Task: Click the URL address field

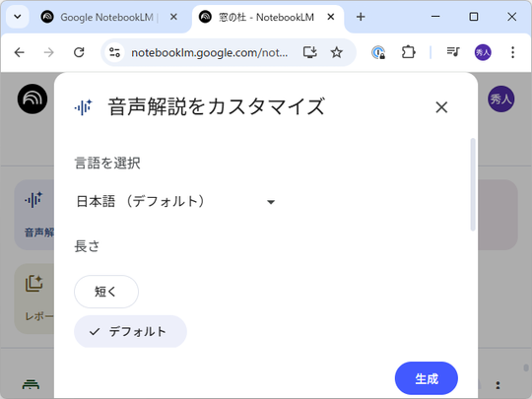Action: pyautogui.click(x=209, y=52)
